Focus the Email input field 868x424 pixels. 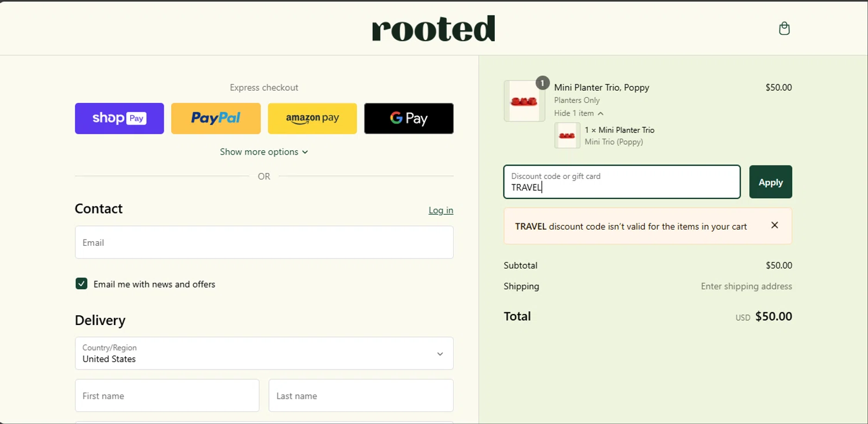click(264, 242)
